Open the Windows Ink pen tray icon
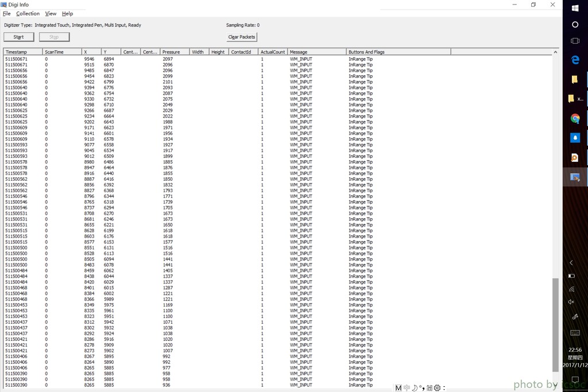Screen dimensions: 588x392 coord(574,317)
